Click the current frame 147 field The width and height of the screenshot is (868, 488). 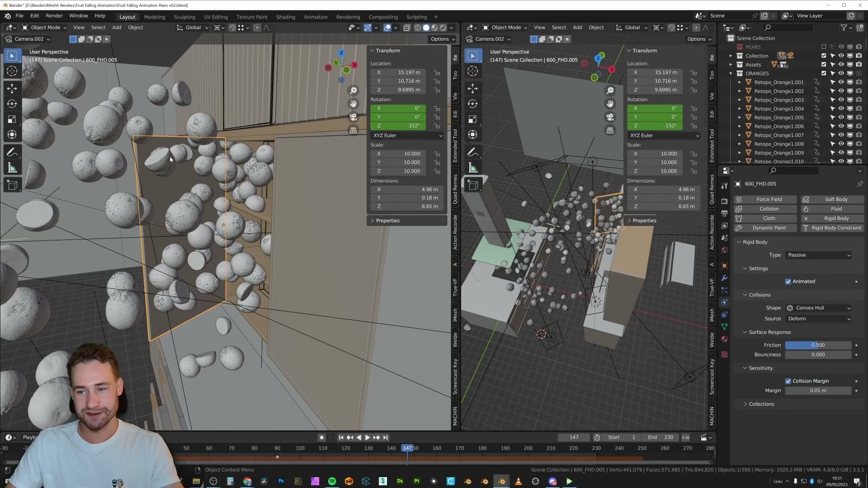coord(574,437)
